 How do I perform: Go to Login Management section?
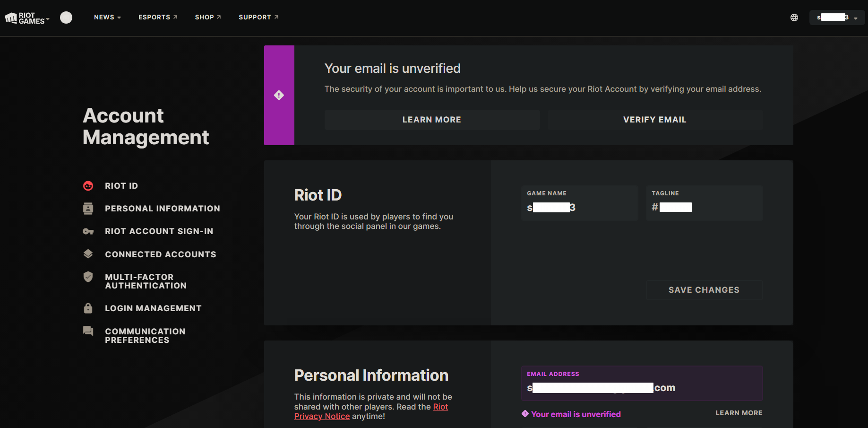[153, 308]
